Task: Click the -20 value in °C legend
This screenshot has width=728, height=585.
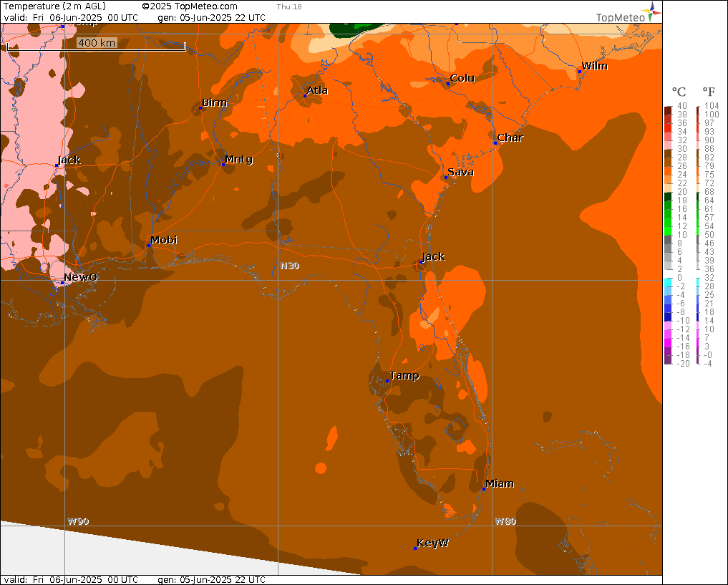Action: [682, 364]
